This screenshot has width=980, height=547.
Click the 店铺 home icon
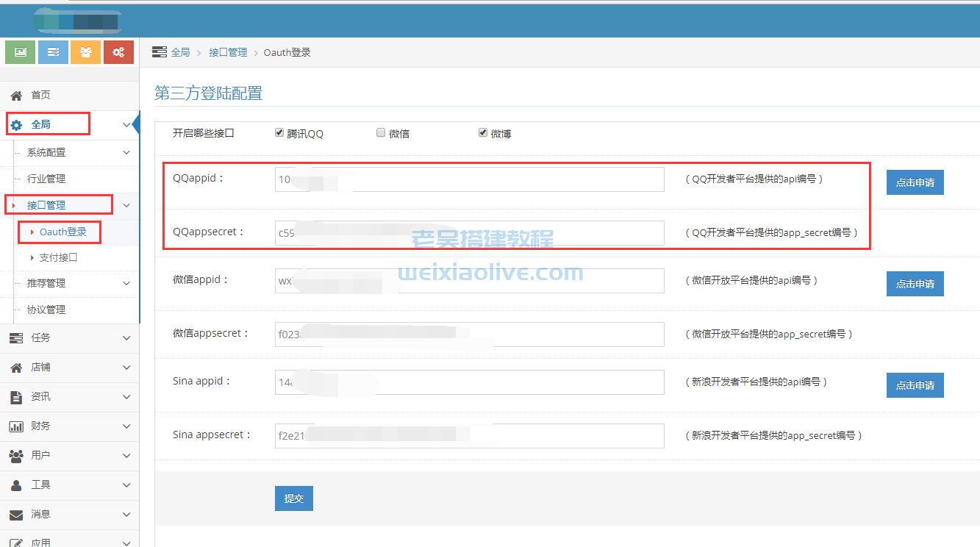click(17, 368)
